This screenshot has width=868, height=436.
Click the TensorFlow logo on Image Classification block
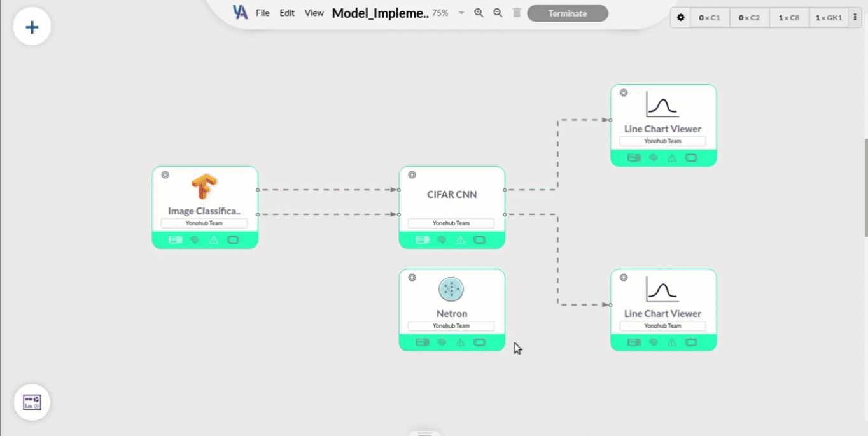coord(204,187)
